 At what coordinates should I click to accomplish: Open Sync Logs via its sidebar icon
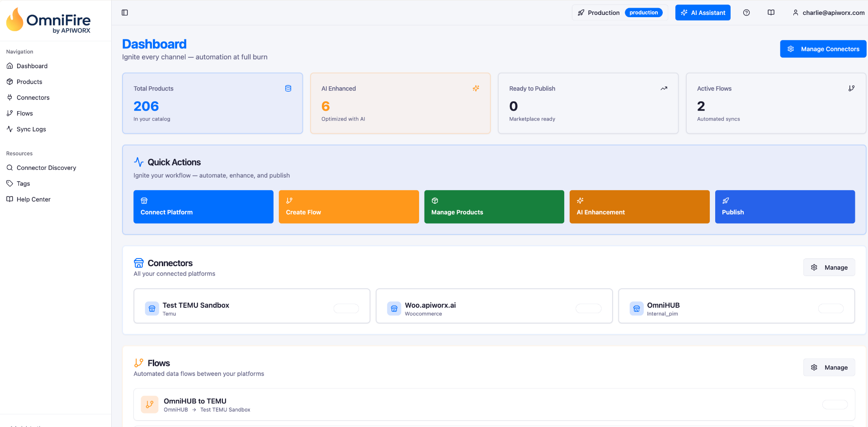point(9,129)
